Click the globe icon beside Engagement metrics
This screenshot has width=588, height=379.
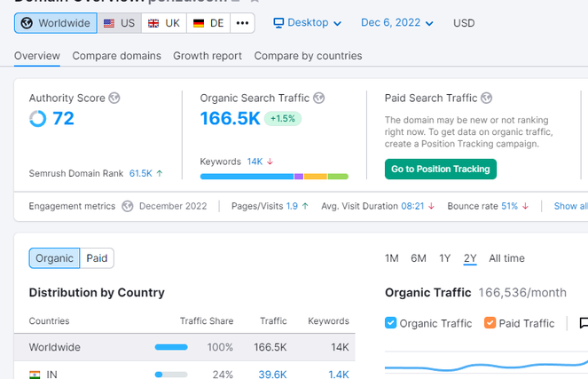pyautogui.click(x=128, y=206)
